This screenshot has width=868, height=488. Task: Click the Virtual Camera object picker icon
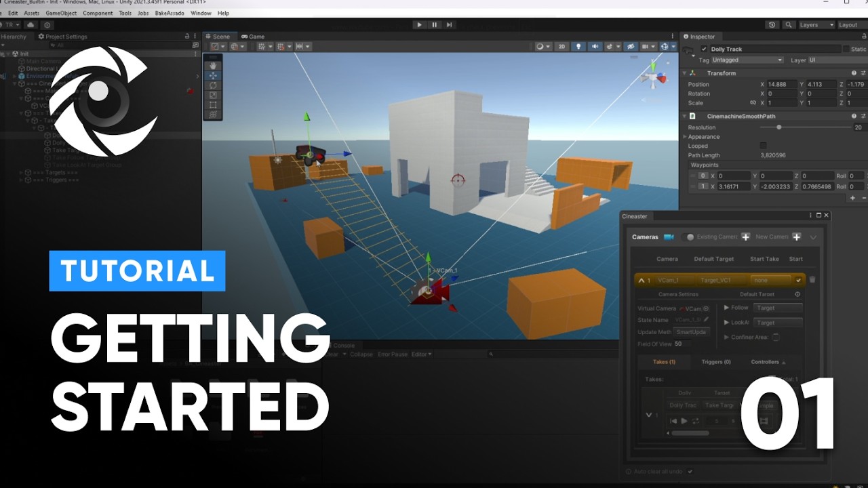[706, 308]
